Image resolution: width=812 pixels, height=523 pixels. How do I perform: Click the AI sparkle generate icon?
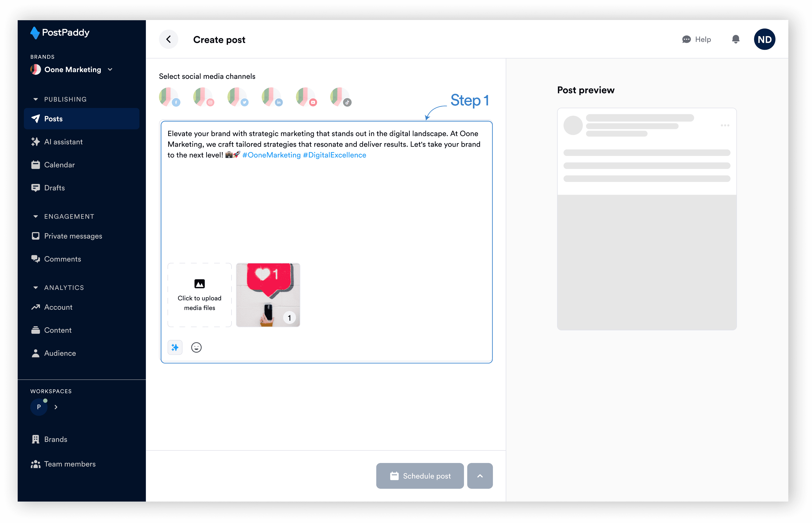(x=175, y=347)
